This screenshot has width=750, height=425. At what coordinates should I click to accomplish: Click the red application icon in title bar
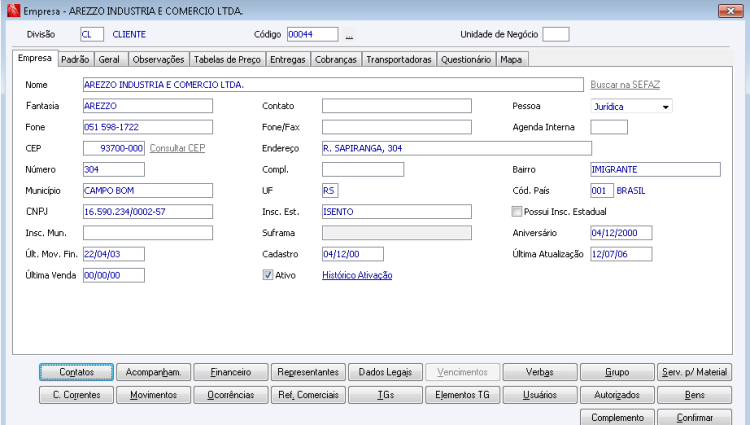(13, 10)
